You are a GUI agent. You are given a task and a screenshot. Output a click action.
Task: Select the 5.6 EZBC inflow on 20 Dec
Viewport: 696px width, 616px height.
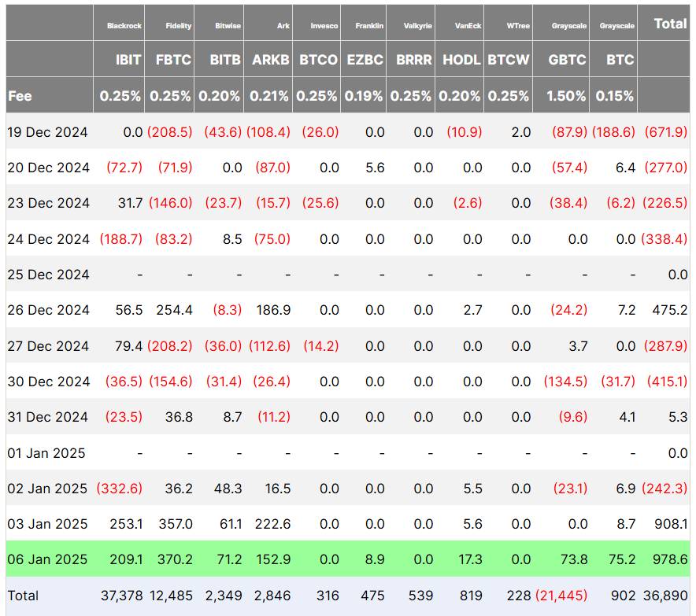375,168
